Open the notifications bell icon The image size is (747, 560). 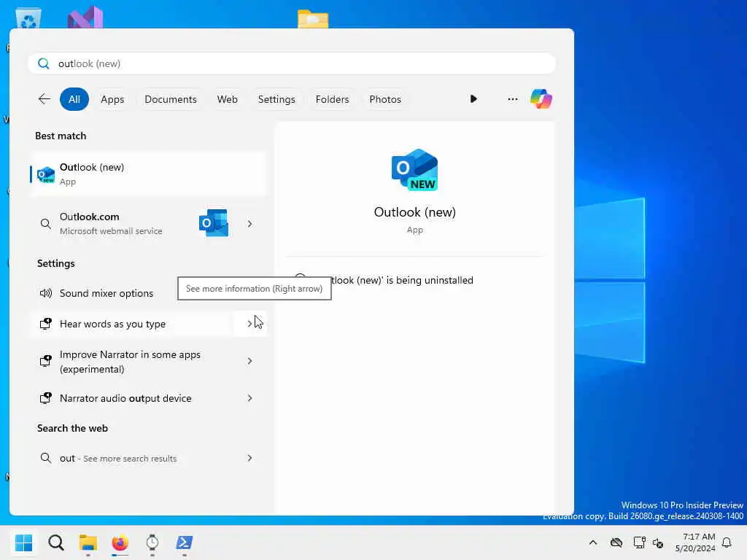727,542
